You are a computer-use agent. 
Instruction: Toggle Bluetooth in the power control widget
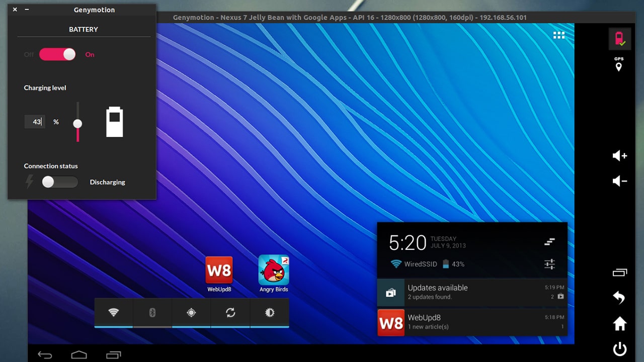(x=152, y=313)
